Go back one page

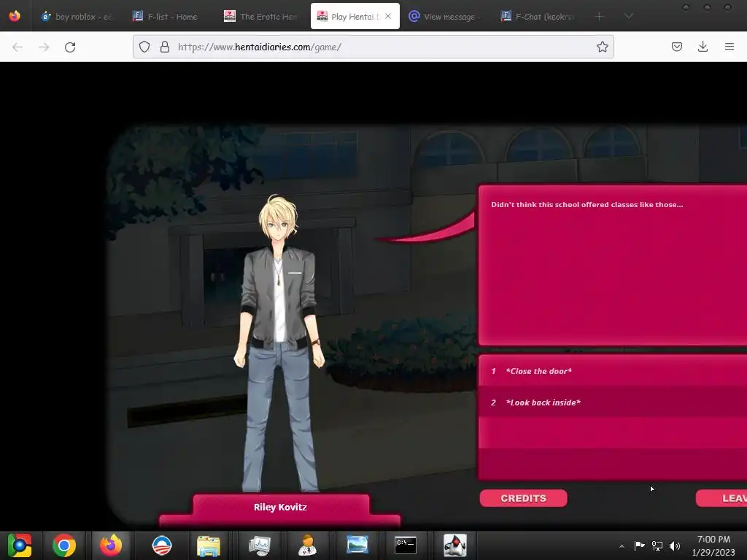pos(18,47)
